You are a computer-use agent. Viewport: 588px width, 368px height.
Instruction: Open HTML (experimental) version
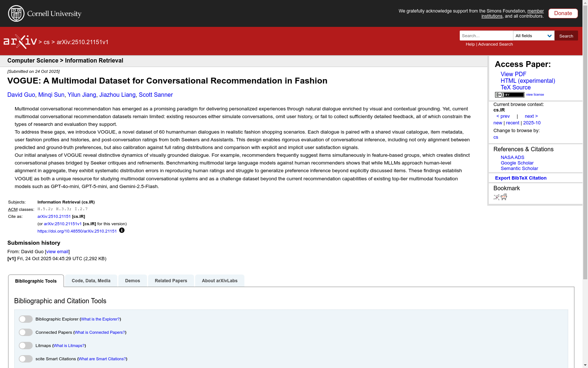pos(528,81)
